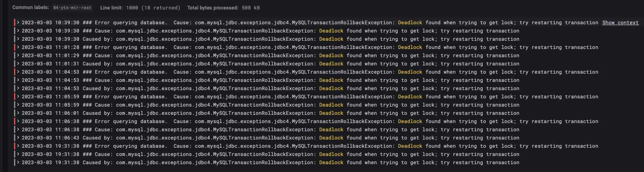
Task: Open details for the 11:06:01 Caused by line
Action: (18, 113)
